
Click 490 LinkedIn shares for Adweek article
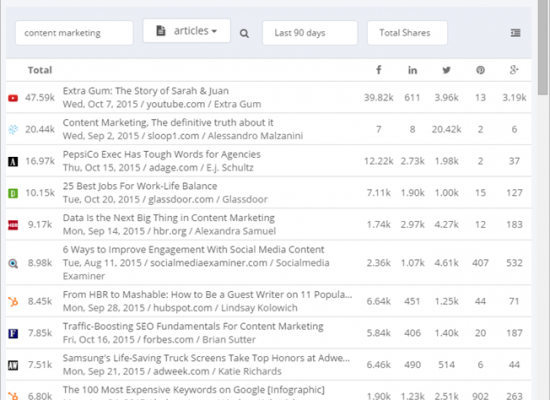coord(412,365)
